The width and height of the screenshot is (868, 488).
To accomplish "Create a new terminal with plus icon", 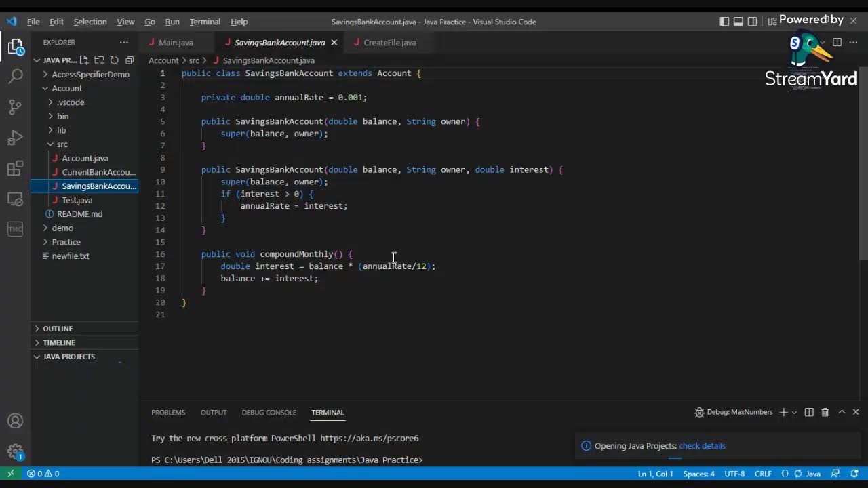I will (783, 412).
